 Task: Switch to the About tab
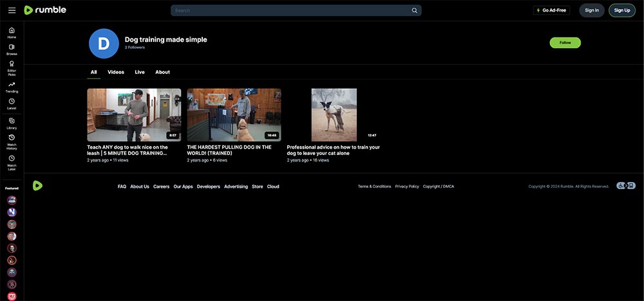(x=163, y=72)
